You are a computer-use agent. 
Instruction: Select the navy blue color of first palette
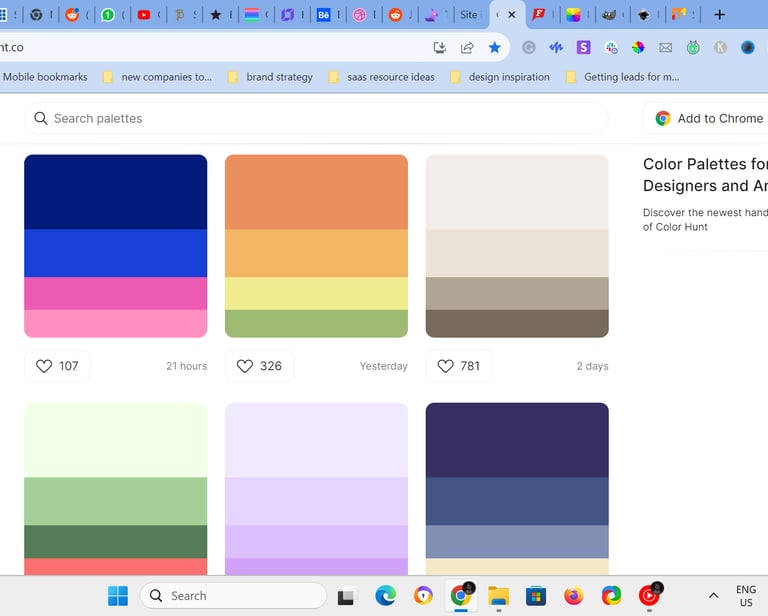(116, 192)
